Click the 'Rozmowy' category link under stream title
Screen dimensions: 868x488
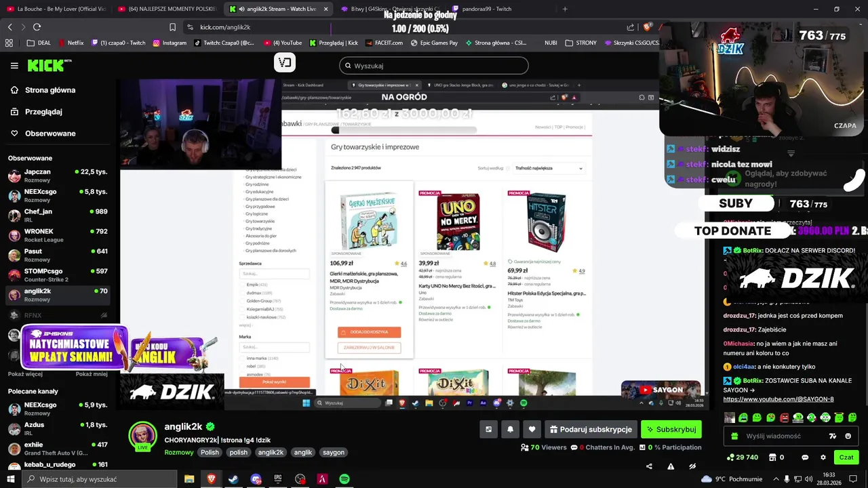coord(179,452)
